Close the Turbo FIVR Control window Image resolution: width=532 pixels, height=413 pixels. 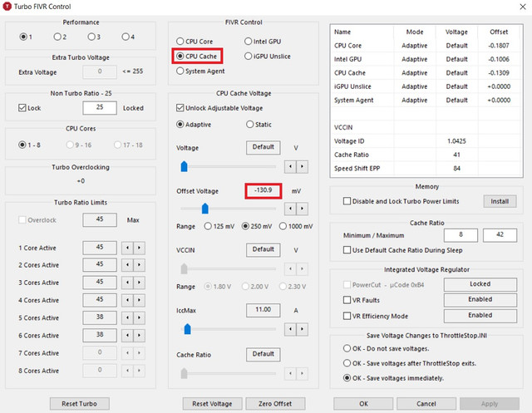523,7
